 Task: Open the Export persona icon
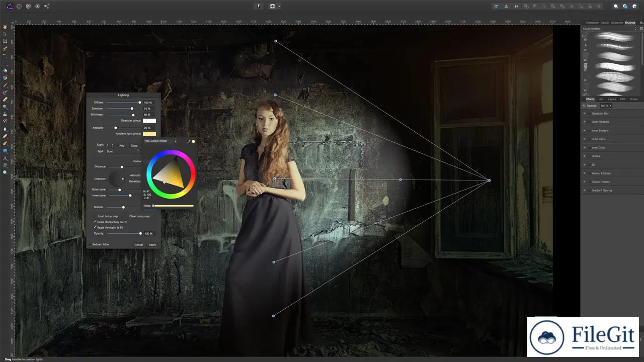tap(47, 6)
